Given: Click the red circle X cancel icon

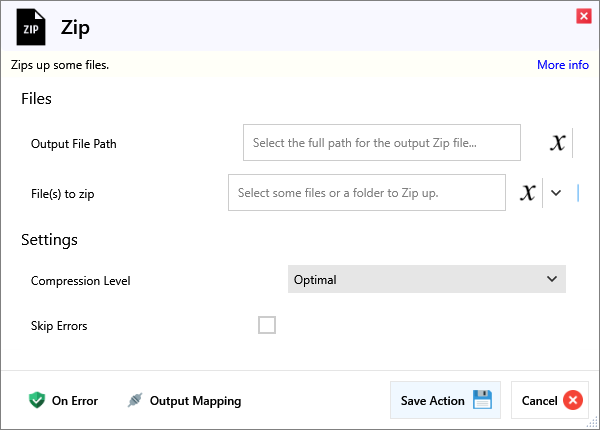Looking at the screenshot, I should [x=572, y=401].
